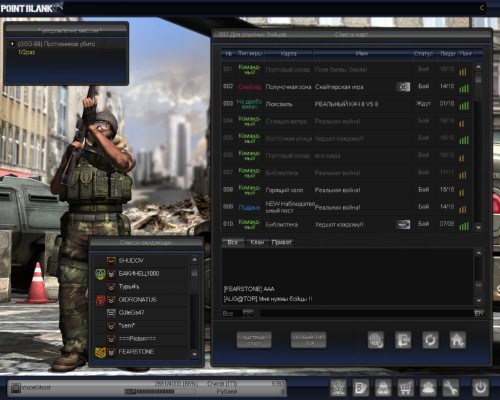Switch to the Клан chat tab
Image resolution: width=500 pixels, height=400 pixels.
257,242
